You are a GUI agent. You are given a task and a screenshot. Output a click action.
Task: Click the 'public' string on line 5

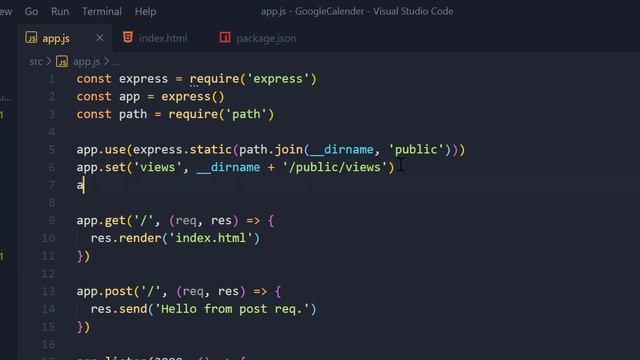416,149
